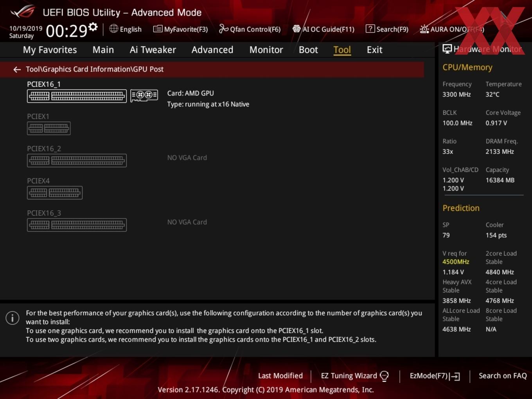Open the Exit tab
Viewport: 532px width, 399px height.
coord(374,50)
